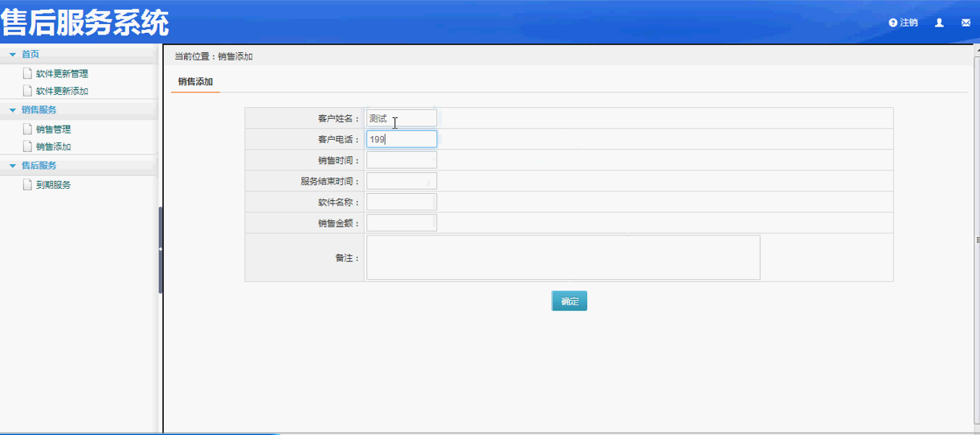Click the 确定 submit button
The width and height of the screenshot is (980, 435).
570,302
